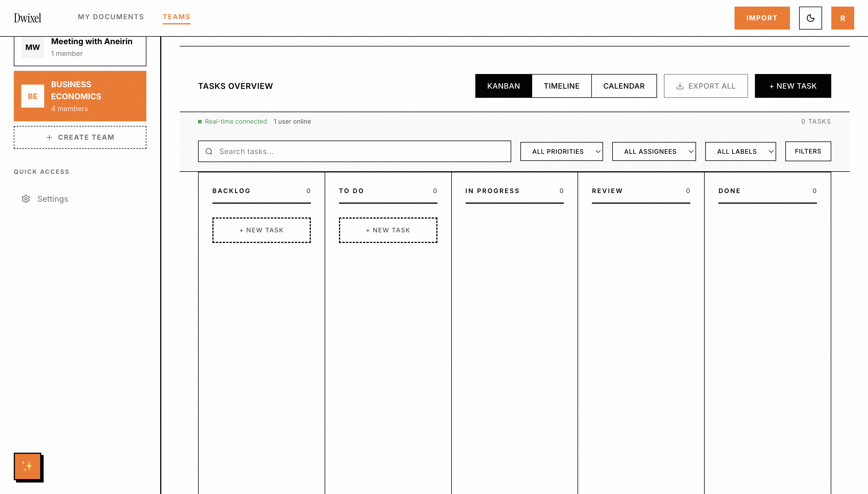Click the search magnifier icon
Viewport: 868px width, 494px height.
209,151
